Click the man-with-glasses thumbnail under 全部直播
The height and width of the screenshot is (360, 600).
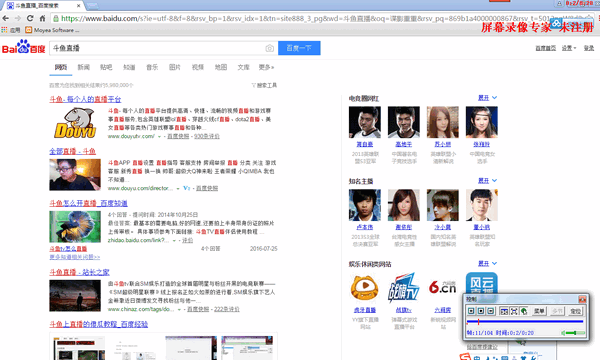(x=75, y=175)
